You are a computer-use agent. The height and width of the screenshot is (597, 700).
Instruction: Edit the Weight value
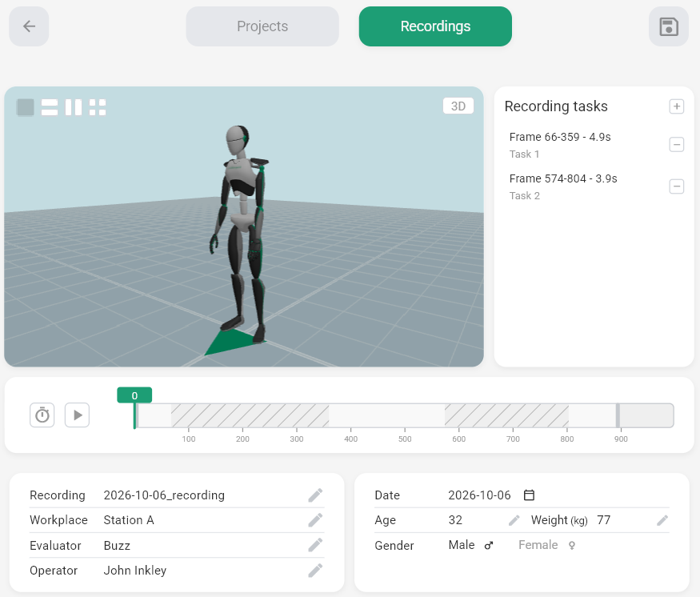coord(662,520)
